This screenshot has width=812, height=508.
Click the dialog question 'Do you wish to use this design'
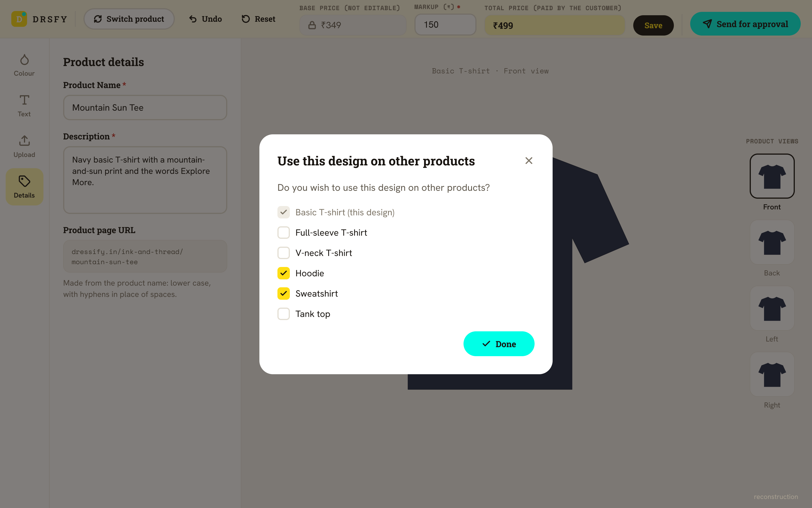(x=383, y=187)
